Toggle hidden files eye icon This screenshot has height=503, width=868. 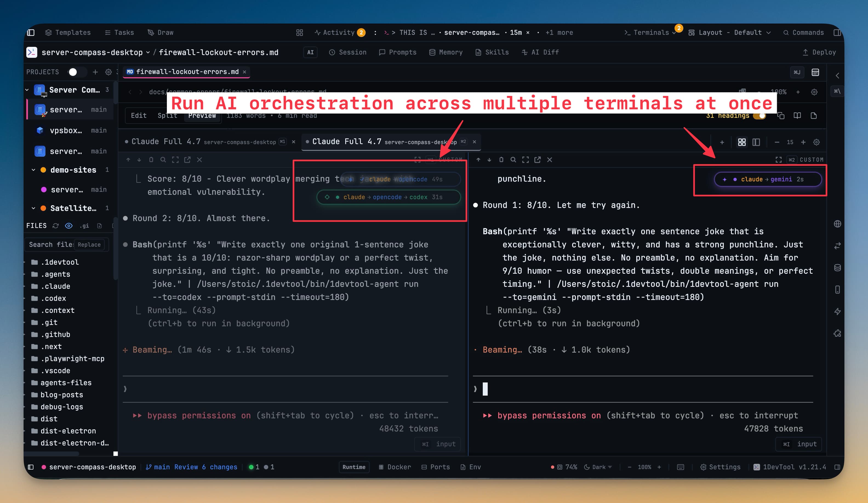pyautogui.click(x=69, y=226)
